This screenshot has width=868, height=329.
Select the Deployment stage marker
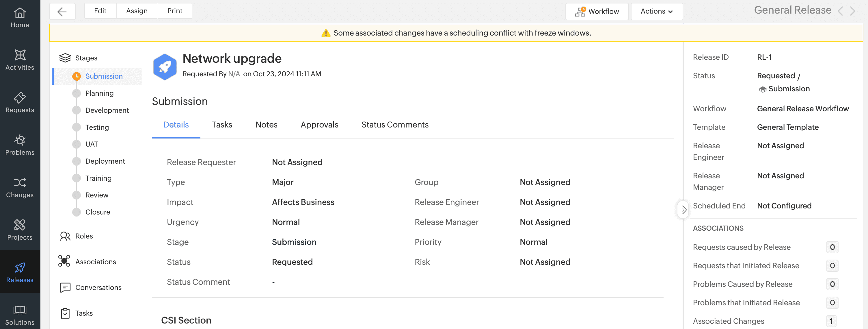coord(77,161)
